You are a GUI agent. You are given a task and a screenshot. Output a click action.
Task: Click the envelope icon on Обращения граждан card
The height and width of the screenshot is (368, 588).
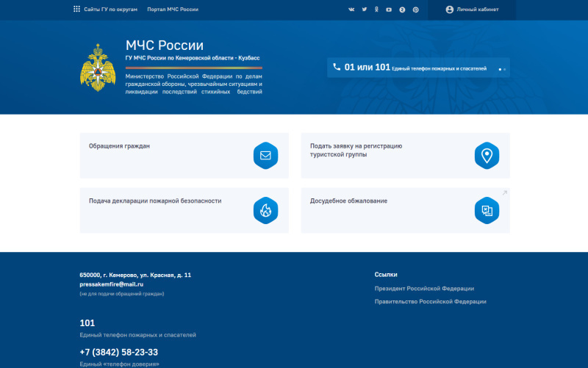pyautogui.click(x=265, y=155)
